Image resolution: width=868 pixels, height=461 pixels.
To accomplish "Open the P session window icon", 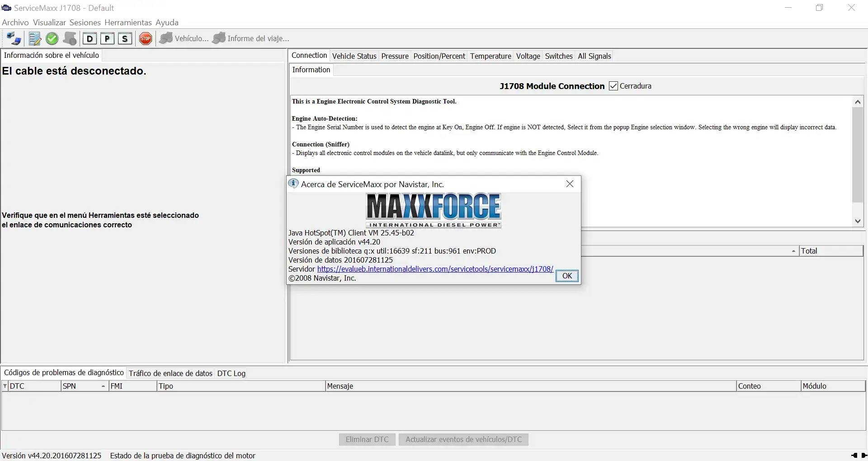I will pyautogui.click(x=107, y=39).
